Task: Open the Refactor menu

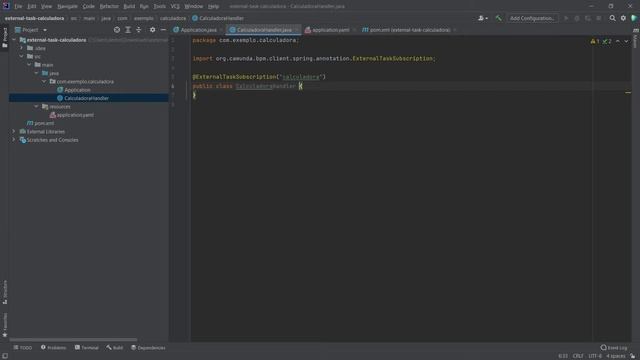Action: click(109, 6)
